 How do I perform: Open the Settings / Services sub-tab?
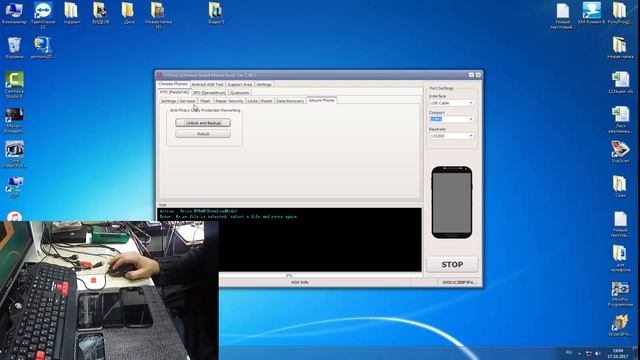tap(178, 101)
